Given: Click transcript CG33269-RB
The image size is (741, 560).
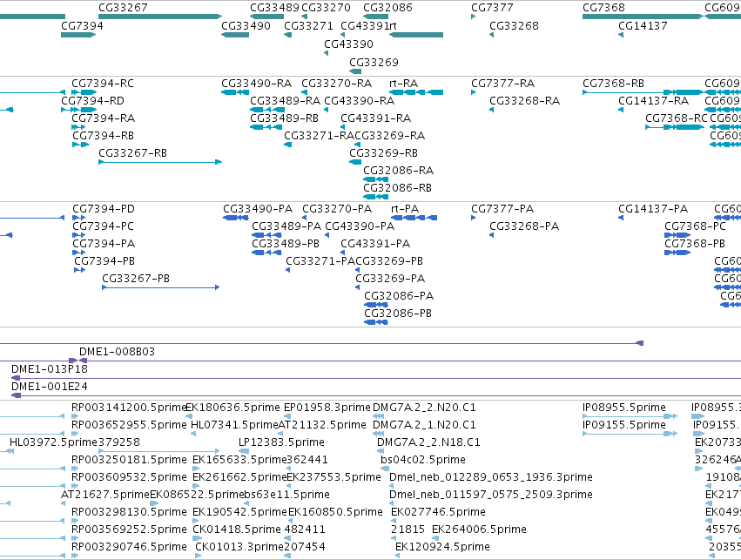Looking at the screenshot, I should coord(355,162).
